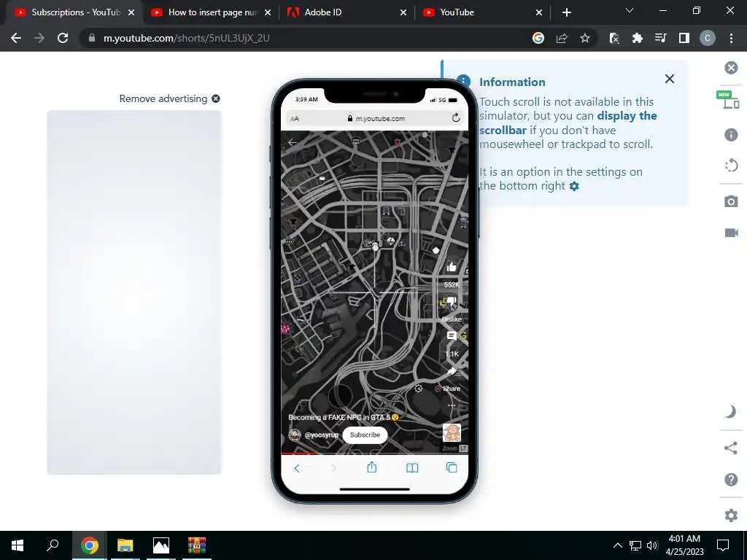Remove advertising via the X icon

(216, 98)
